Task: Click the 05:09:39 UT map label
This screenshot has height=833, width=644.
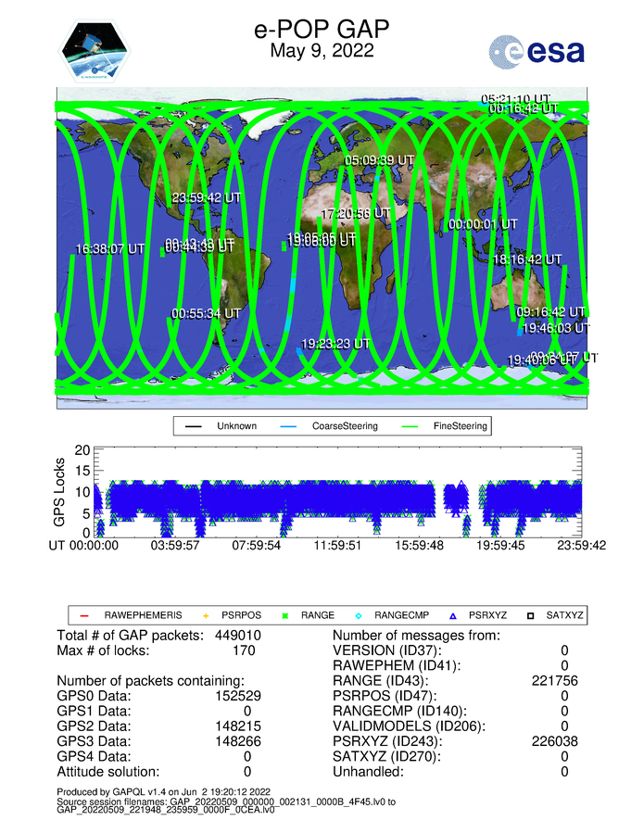Action: coord(379,160)
